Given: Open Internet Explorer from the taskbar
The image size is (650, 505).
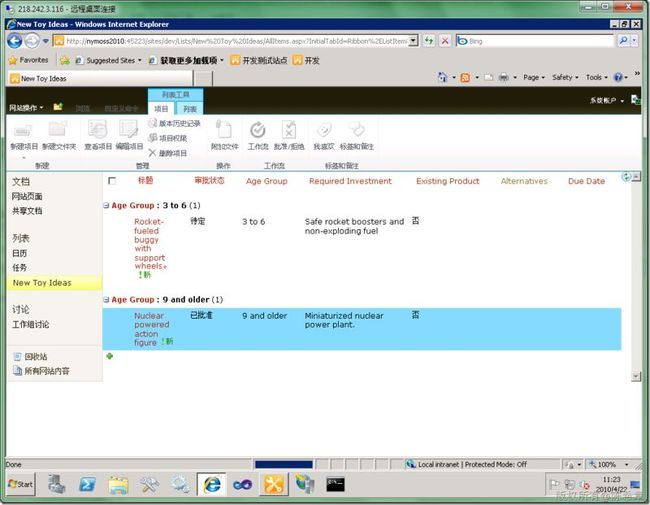Looking at the screenshot, I should point(212,484).
